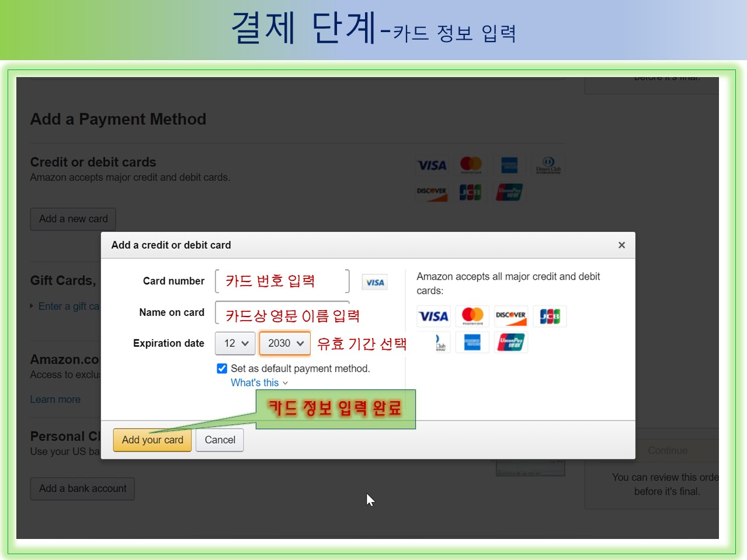
Task: Focus the Card number input field
Action: pos(282,281)
